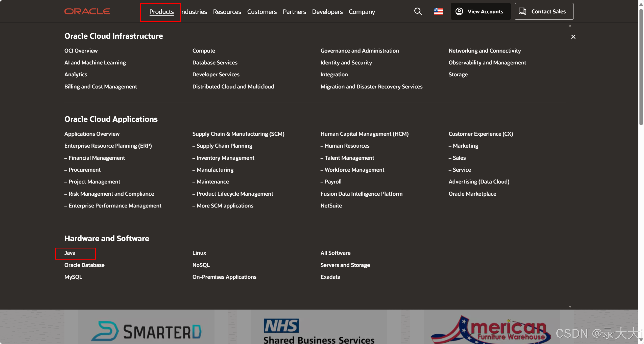Close the Products mega menu

(573, 37)
